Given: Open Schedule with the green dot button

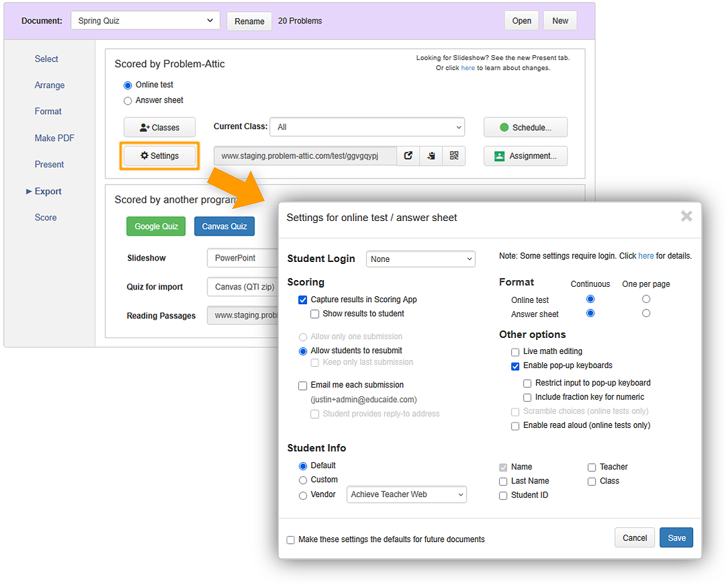Looking at the screenshot, I should (525, 128).
